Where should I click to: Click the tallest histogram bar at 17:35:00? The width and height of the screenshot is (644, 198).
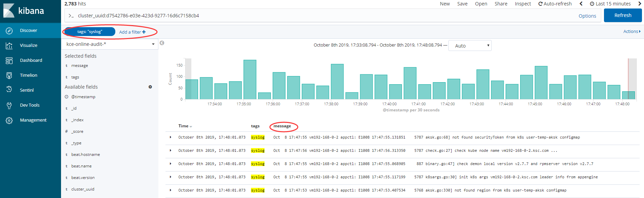pyautogui.click(x=250, y=79)
